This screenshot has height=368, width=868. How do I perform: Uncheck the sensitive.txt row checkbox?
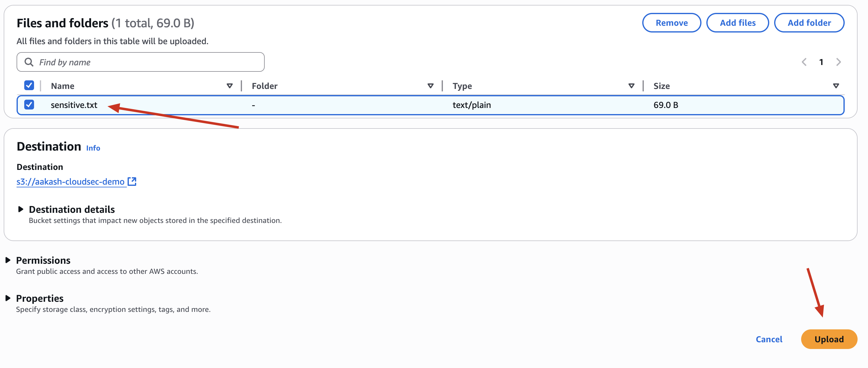coord(29,105)
